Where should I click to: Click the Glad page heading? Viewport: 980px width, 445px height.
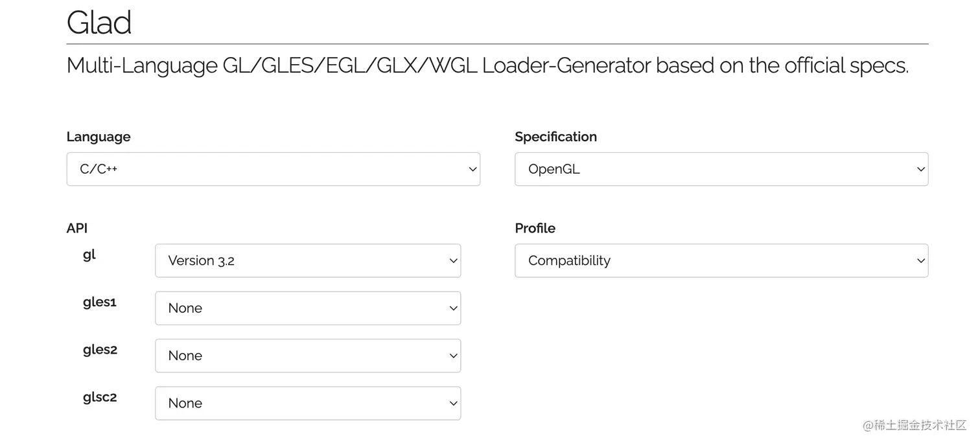click(x=99, y=23)
